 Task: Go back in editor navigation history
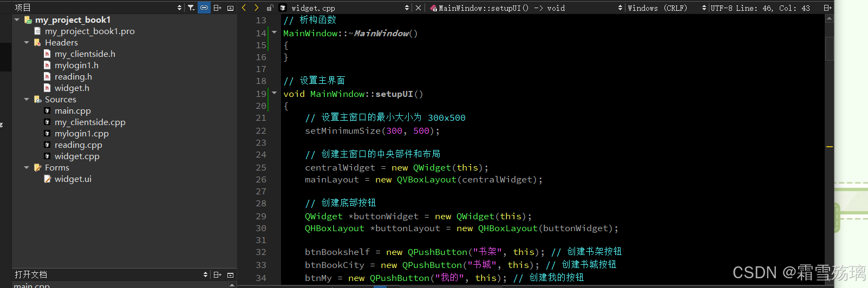(244, 8)
